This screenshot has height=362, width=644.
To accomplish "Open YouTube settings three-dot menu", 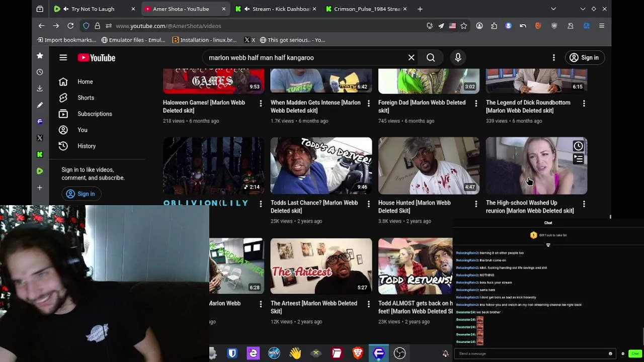I will click(553, 58).
